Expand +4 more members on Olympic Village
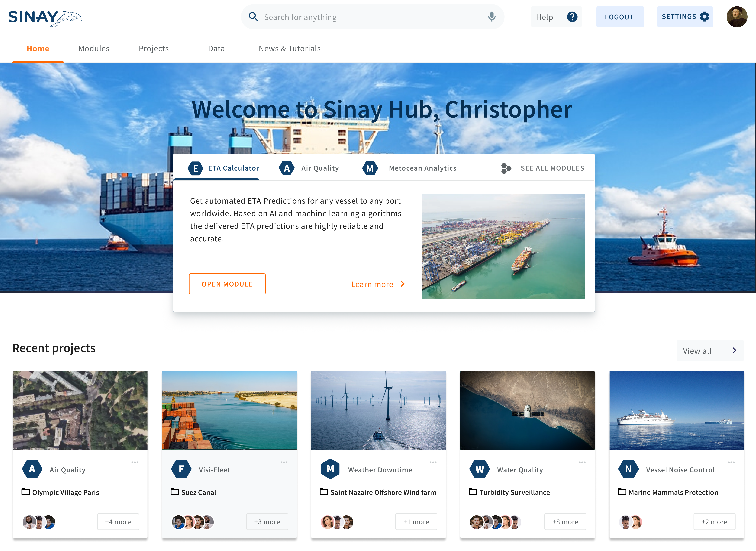 coord(118,522)
